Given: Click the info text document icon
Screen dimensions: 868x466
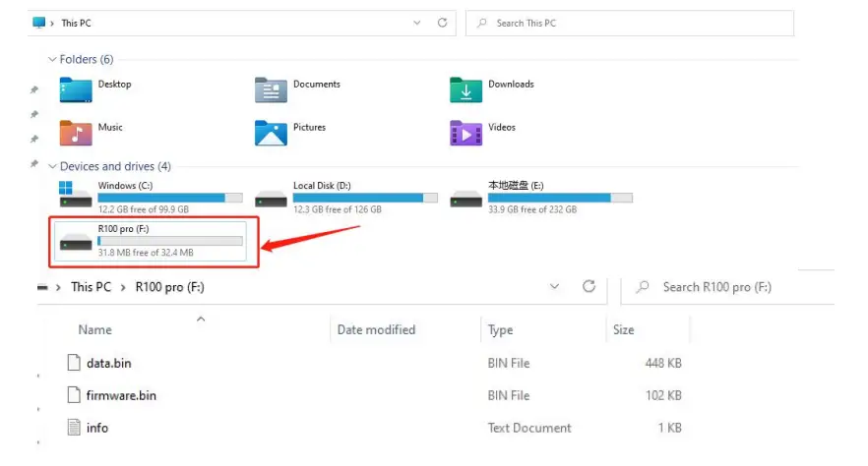Looking at the screenshot, I should [74, 428].
